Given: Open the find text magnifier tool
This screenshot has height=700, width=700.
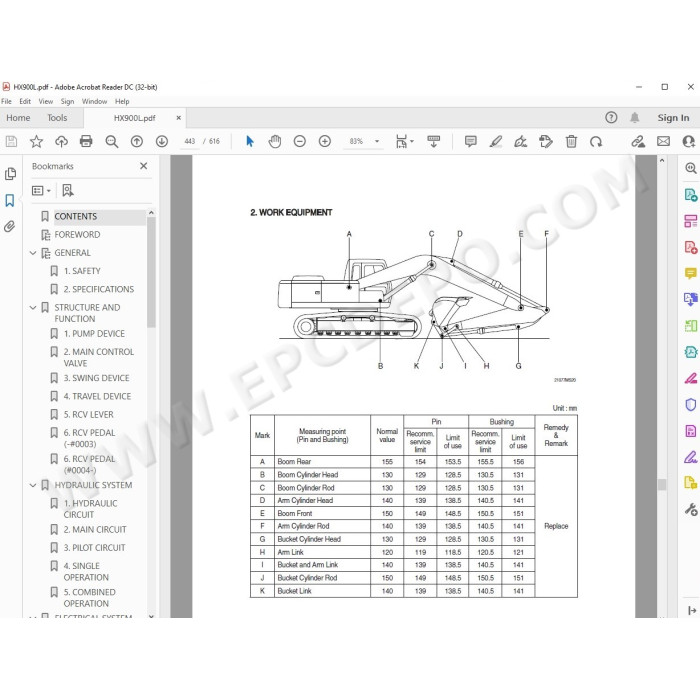Looking at the screenshot, I should [112, 142].
